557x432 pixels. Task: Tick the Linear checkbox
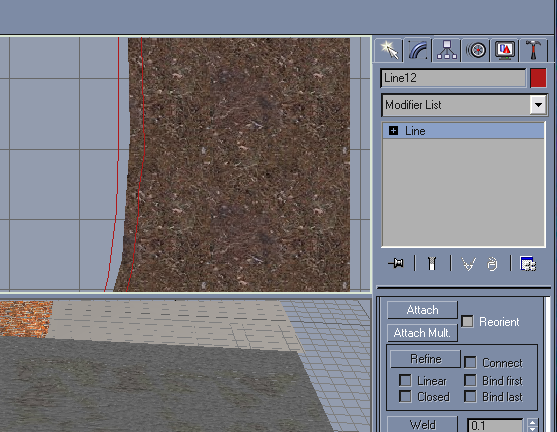coord(405,380)
